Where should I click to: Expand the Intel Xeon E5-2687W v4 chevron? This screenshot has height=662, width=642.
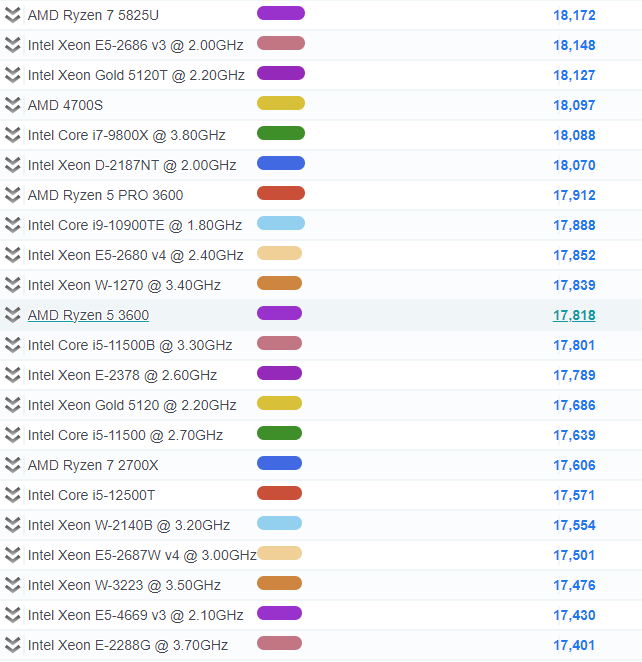pos(13,554)
